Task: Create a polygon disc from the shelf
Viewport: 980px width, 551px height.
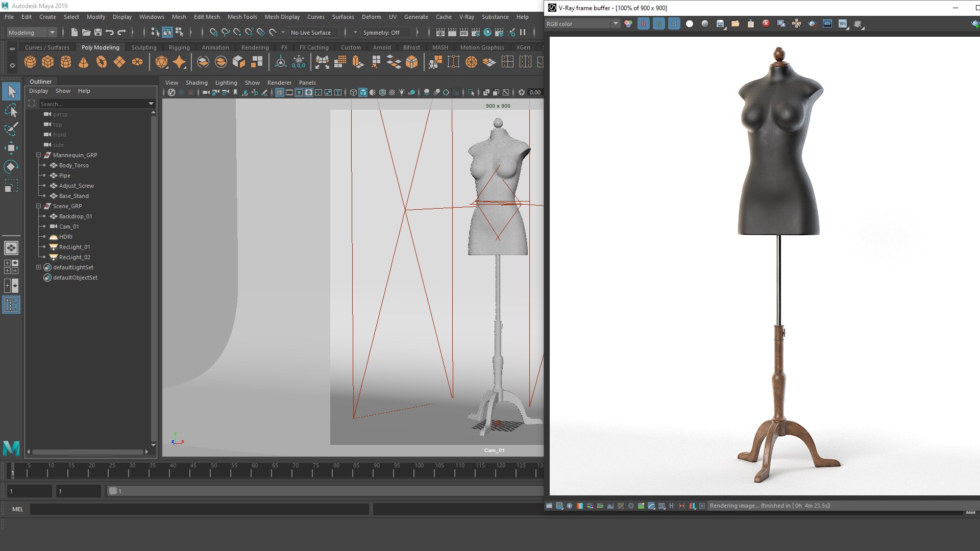Action: (x=137, y=62)
